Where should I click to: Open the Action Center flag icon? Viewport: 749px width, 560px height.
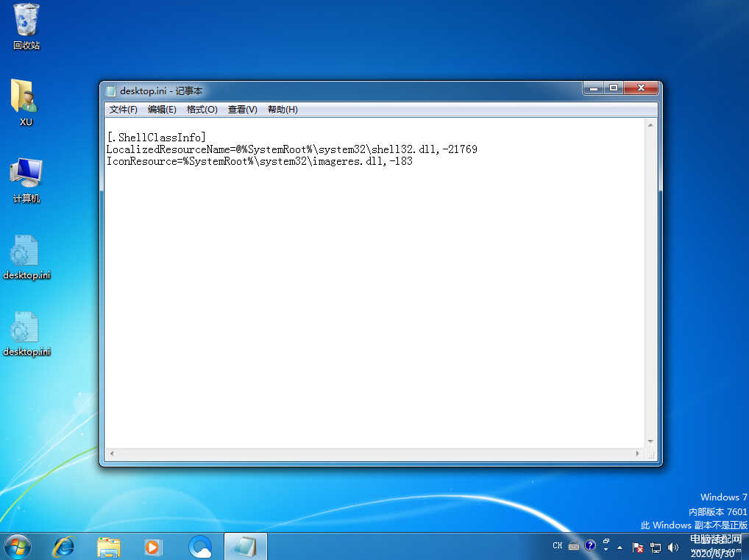click(x=638, y=547)
